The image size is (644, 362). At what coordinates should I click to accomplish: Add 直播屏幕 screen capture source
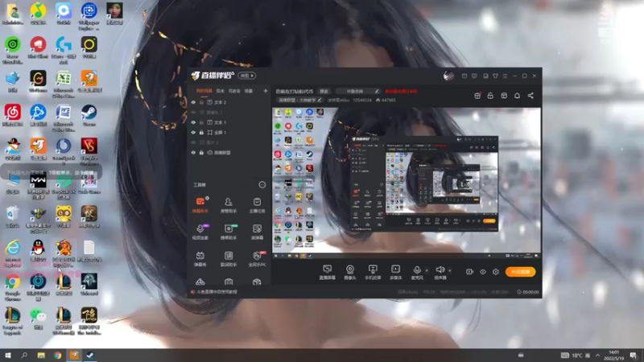point(328,272)
